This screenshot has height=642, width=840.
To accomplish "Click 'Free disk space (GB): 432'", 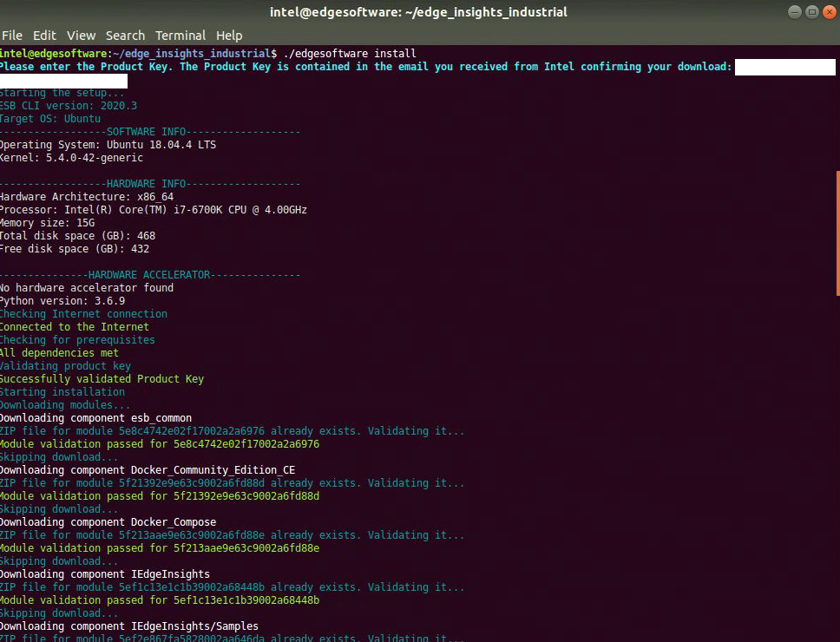I will point(75,248).
